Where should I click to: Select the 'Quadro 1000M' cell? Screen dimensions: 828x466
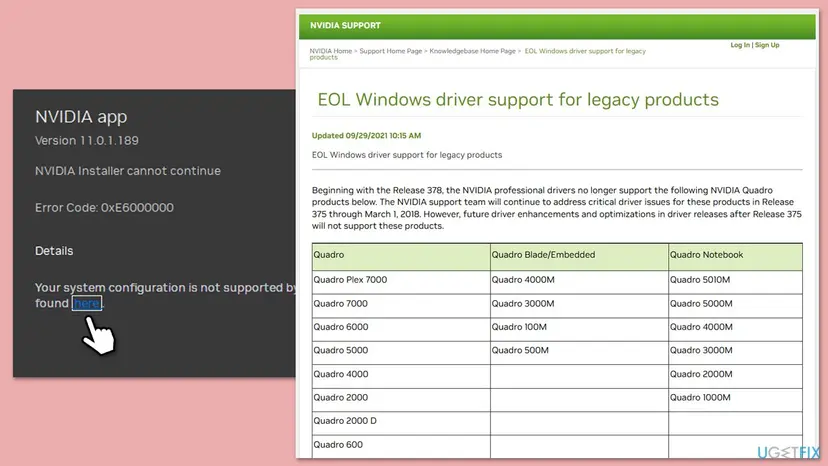pos(735,400)
